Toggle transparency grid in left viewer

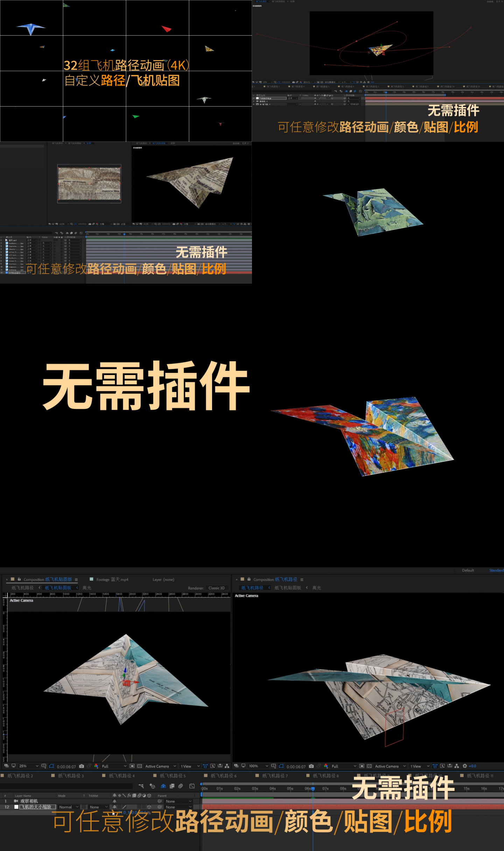click(139, 766)
